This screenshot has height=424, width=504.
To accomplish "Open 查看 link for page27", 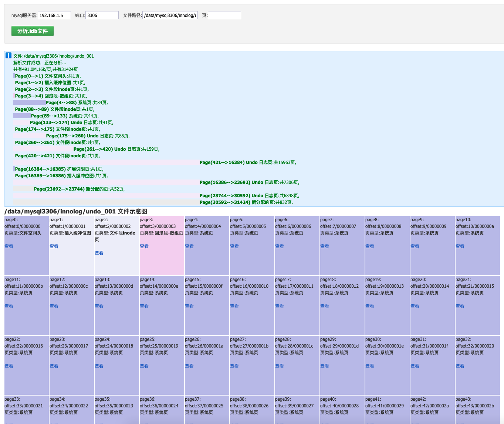I will tap(234, 366).
